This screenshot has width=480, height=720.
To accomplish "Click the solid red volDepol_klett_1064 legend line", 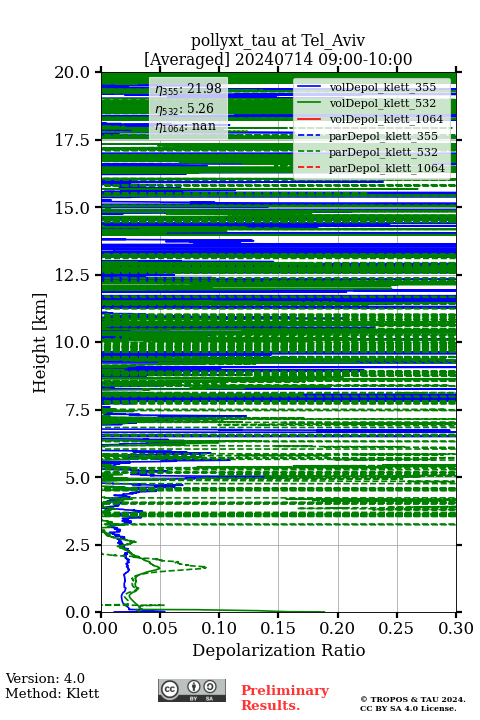I will [309, 119].
